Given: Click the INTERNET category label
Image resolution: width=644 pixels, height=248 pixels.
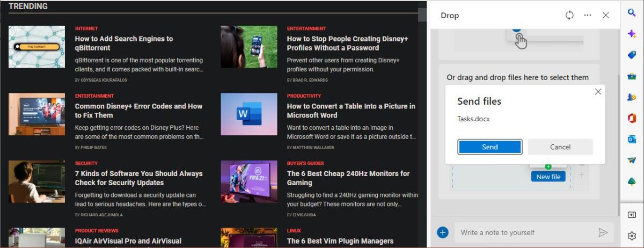Looking at the screenshot, I should coord(86,28).
